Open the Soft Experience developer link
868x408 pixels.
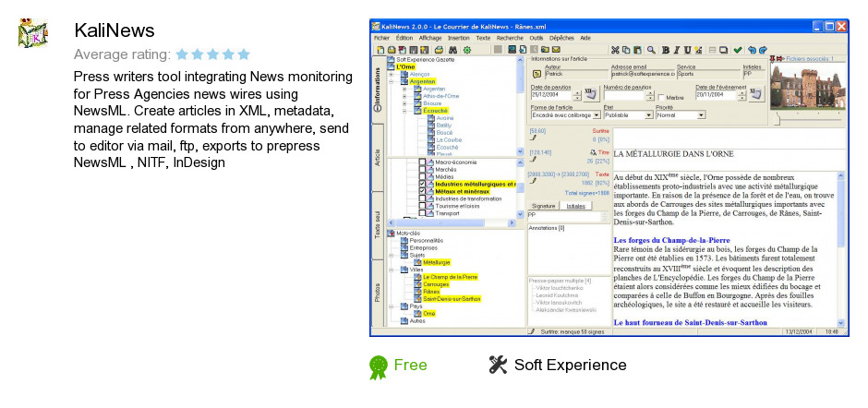click(x=570, y=365)
